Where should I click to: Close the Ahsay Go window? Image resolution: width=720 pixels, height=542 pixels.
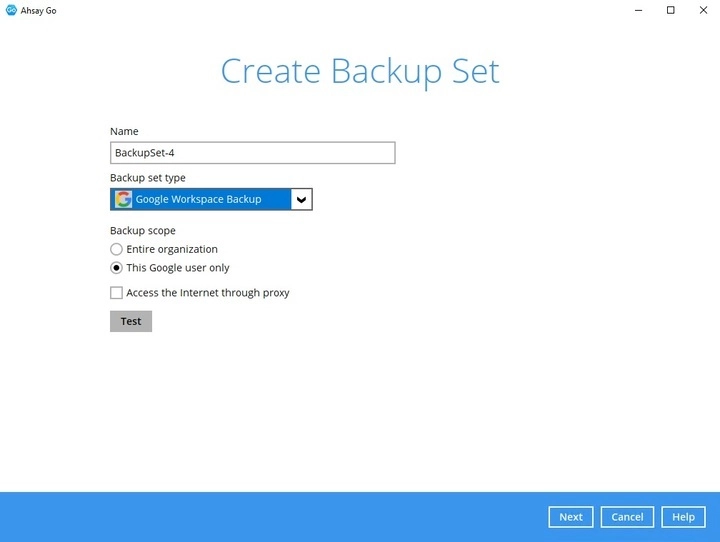pos(703,10)
